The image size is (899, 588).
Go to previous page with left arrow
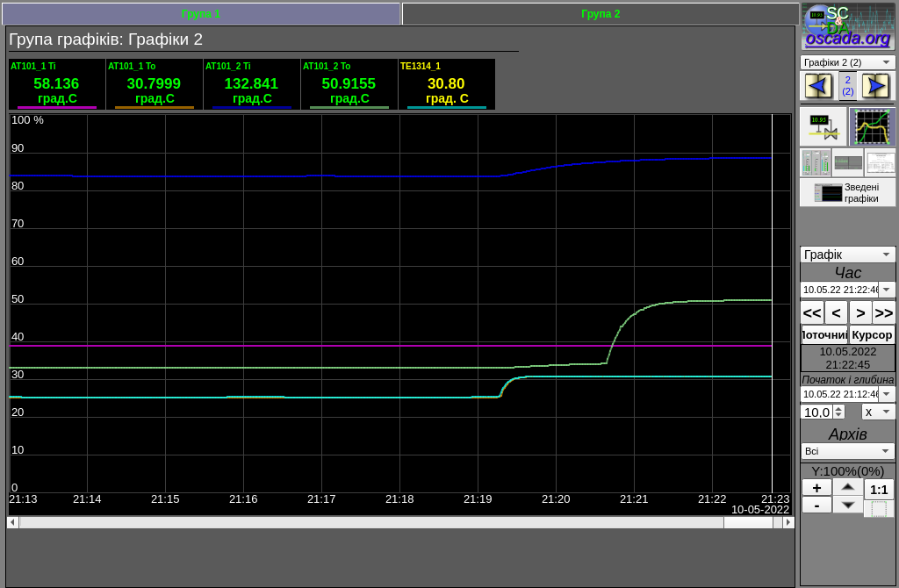(818, 85)
